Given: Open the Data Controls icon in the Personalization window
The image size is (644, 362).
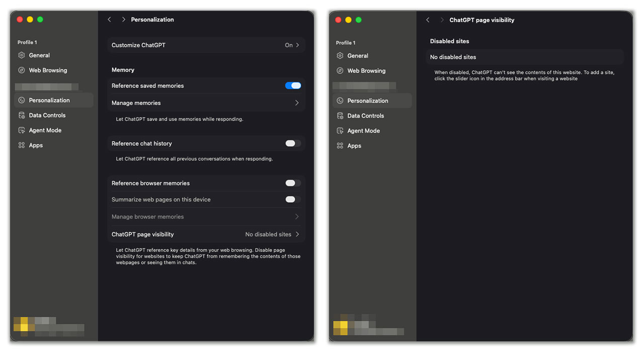Looking at the screenshot, I should (x=21, y=115).
